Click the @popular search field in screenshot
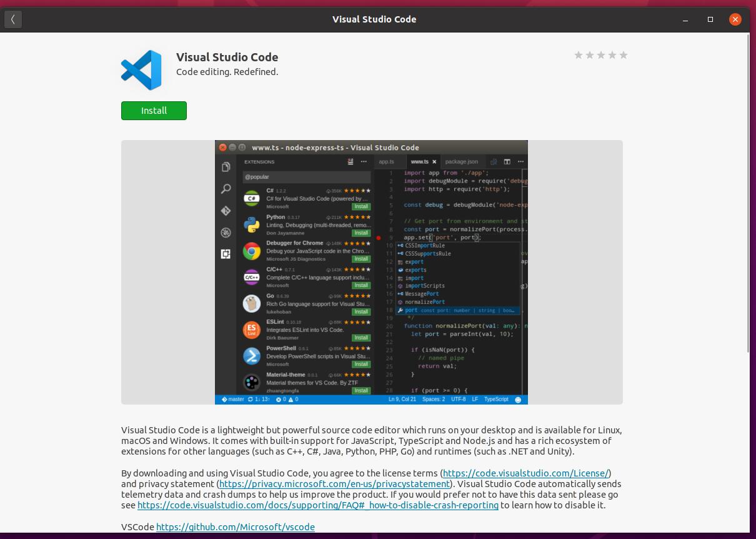756x539 pixels. coord(307,177)
